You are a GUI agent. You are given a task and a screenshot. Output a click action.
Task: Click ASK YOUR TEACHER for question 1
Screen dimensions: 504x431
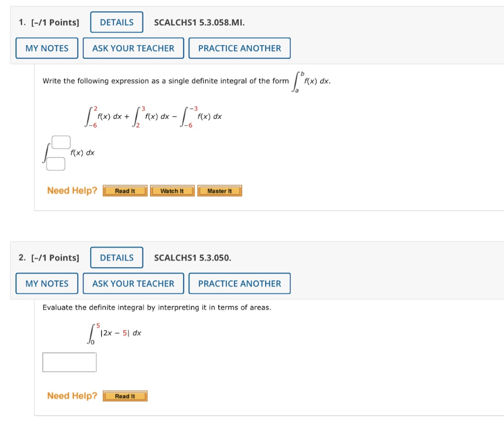click(133, 48)
